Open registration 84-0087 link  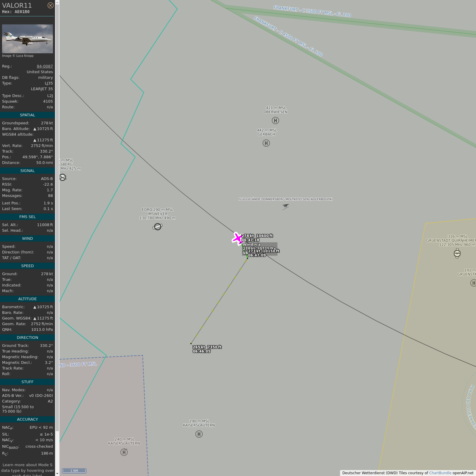(x=45, y=66)
